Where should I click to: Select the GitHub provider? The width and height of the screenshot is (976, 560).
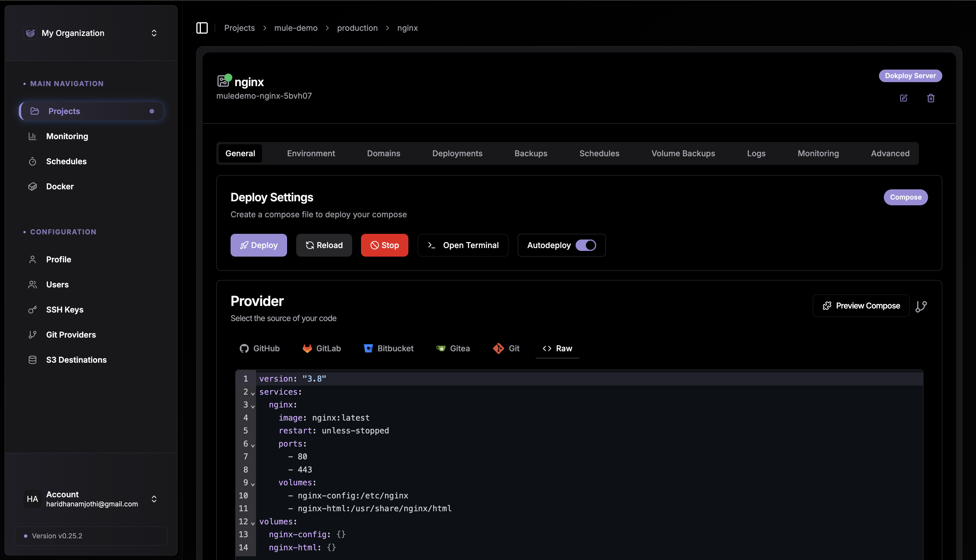pyautogui.click(x=259, y=348)
